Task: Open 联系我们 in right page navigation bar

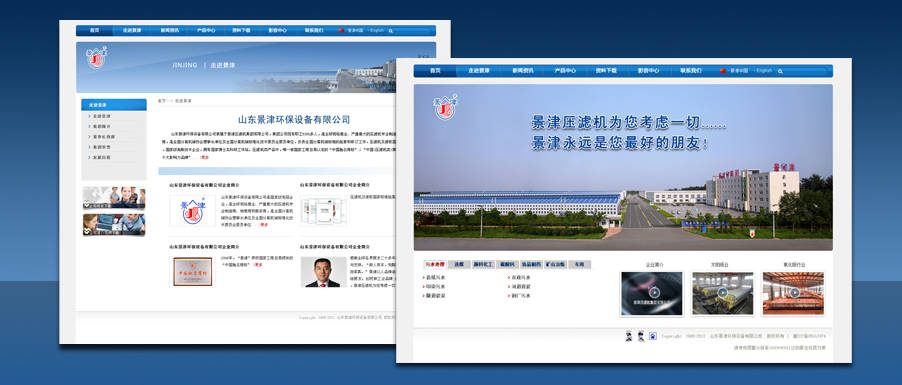Action: pos(691,71)
